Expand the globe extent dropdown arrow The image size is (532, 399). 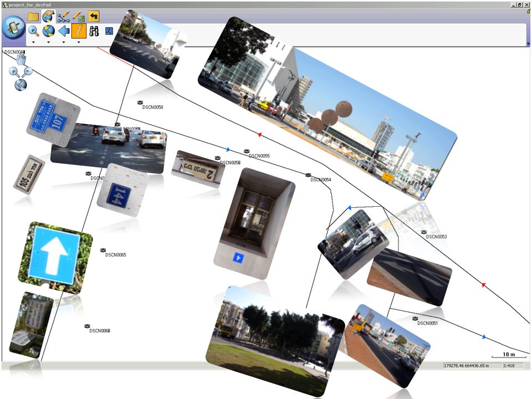point(49,42)
